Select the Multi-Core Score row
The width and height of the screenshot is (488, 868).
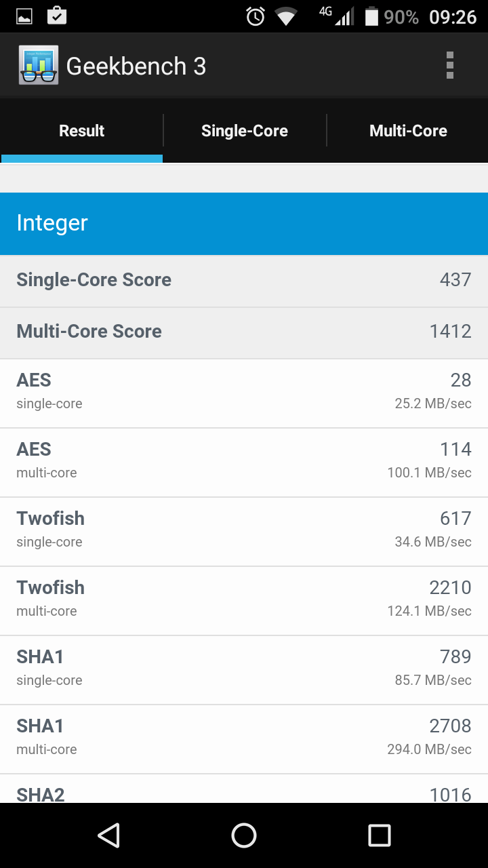point(244,332)
